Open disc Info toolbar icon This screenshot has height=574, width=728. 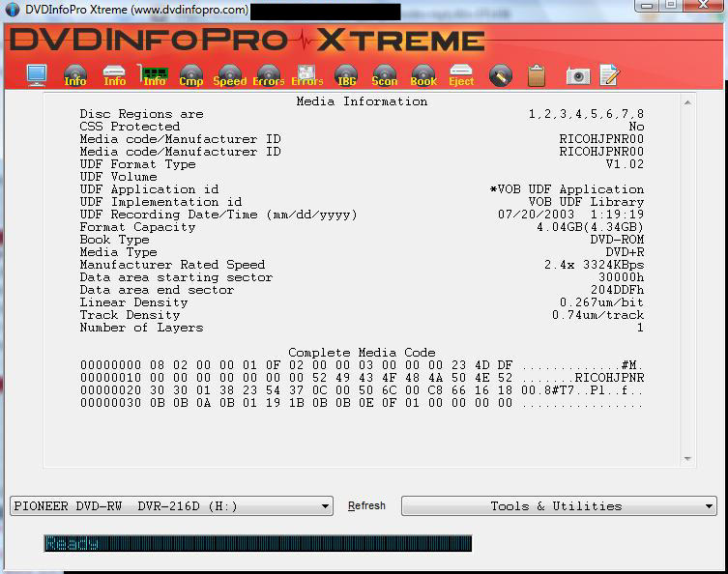75,75
